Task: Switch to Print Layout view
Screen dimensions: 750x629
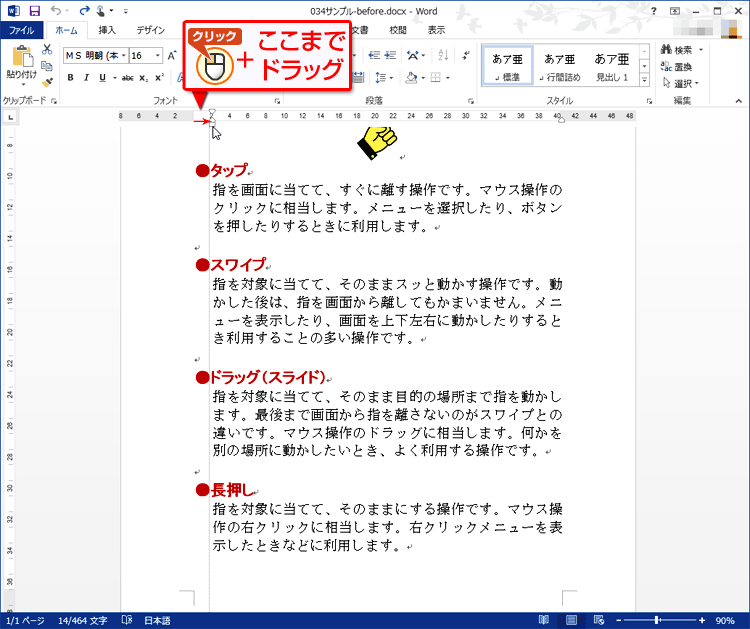Action: click(x=571, y=620)
